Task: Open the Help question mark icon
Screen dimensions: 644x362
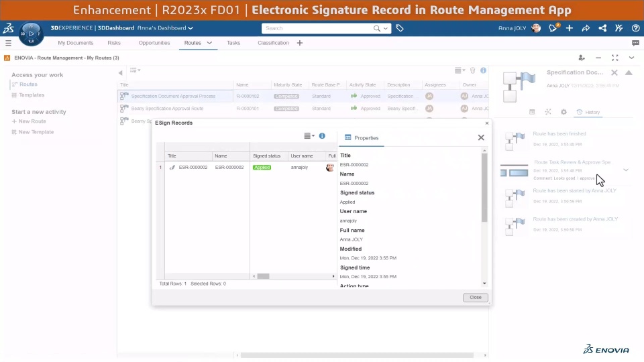Action: point(635,28)
